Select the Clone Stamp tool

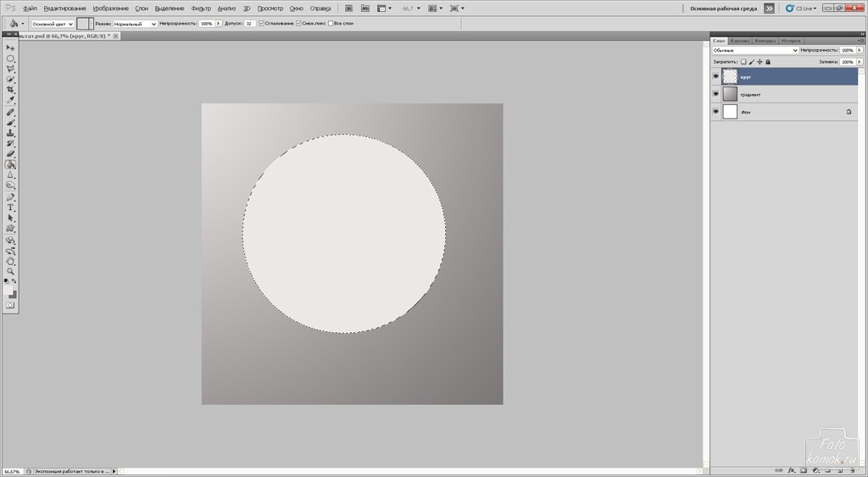[x=10, y=133]
